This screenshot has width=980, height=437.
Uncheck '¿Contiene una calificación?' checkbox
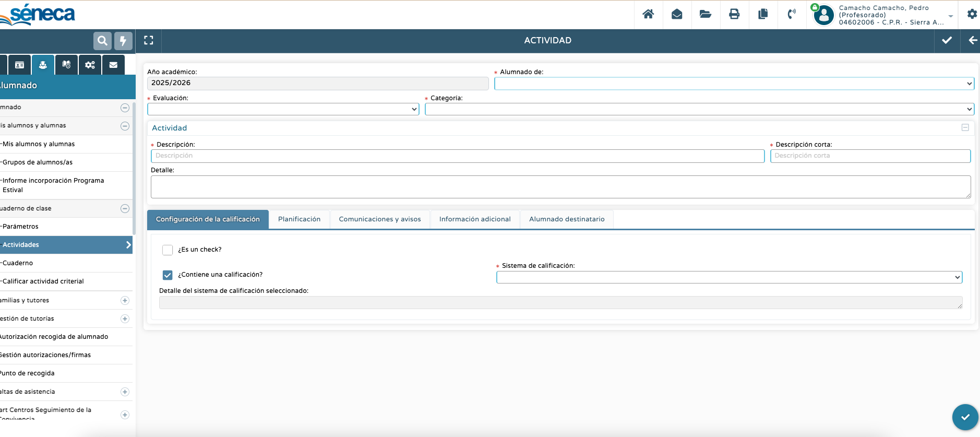click(168, 275)
